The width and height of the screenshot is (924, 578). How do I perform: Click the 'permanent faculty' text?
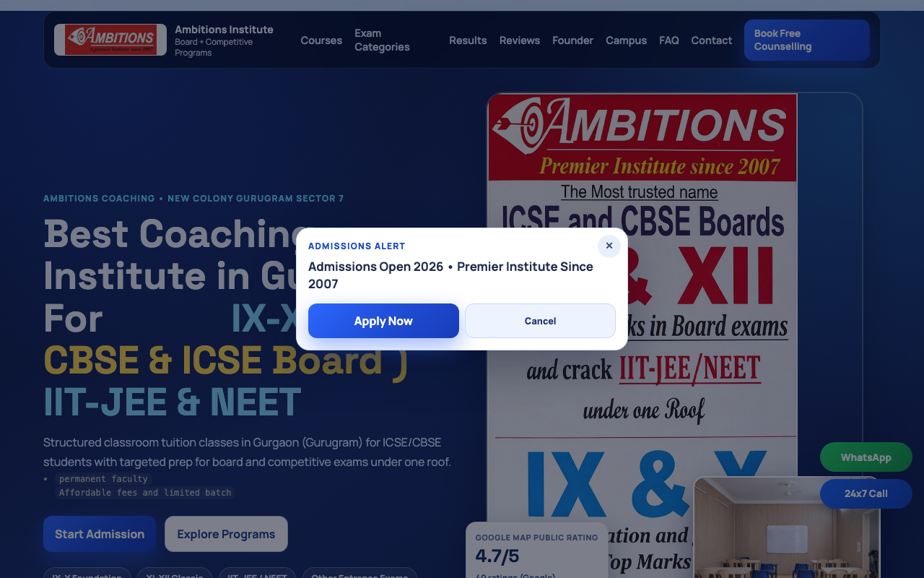point(103,479)
